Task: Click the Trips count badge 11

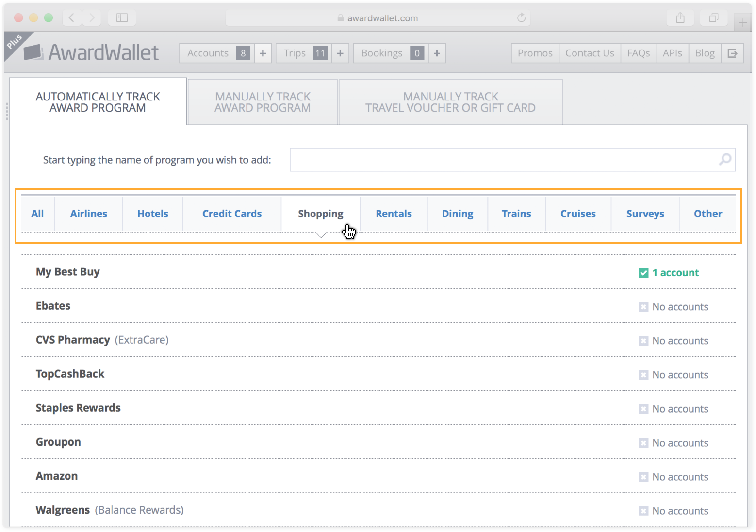Action: click(x=320, y=53)
